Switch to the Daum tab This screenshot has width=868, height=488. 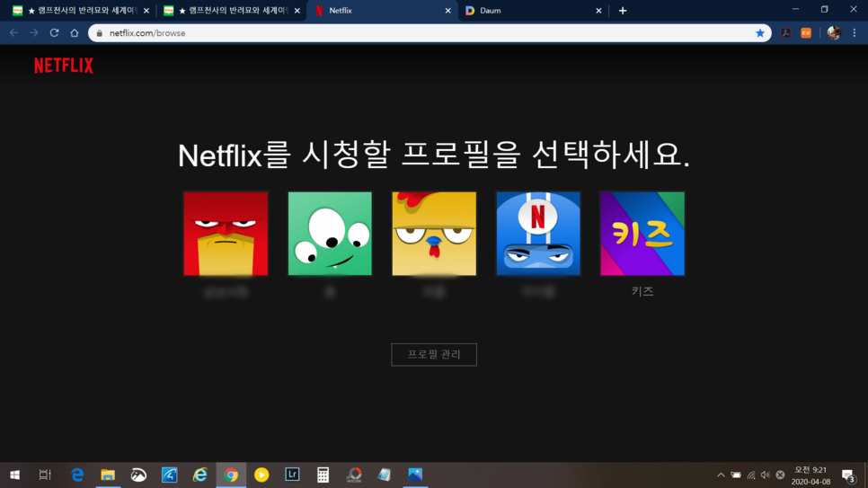[x=531, y=11]
